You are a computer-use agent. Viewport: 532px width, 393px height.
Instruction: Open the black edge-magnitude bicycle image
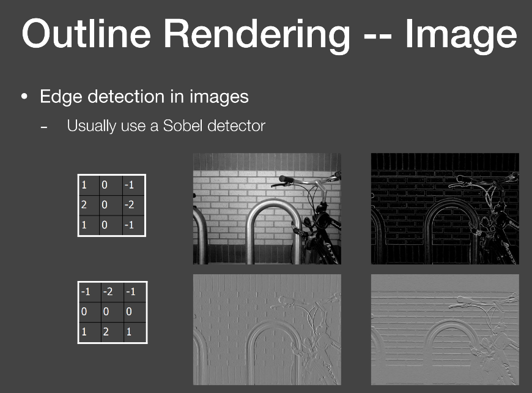[445, 209]
